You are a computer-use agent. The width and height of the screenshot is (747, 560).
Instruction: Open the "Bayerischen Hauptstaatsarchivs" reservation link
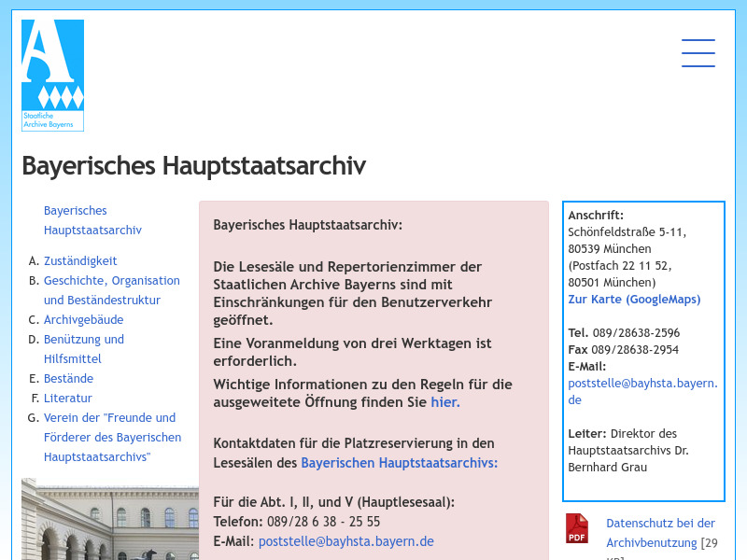[399, 462]
